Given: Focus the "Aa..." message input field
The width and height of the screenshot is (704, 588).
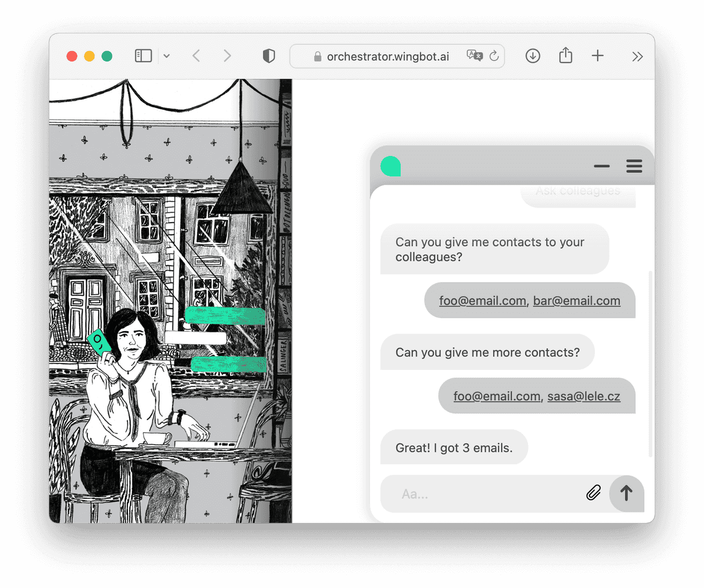Looking at the screenshot, I should click(x=481, y=494).
